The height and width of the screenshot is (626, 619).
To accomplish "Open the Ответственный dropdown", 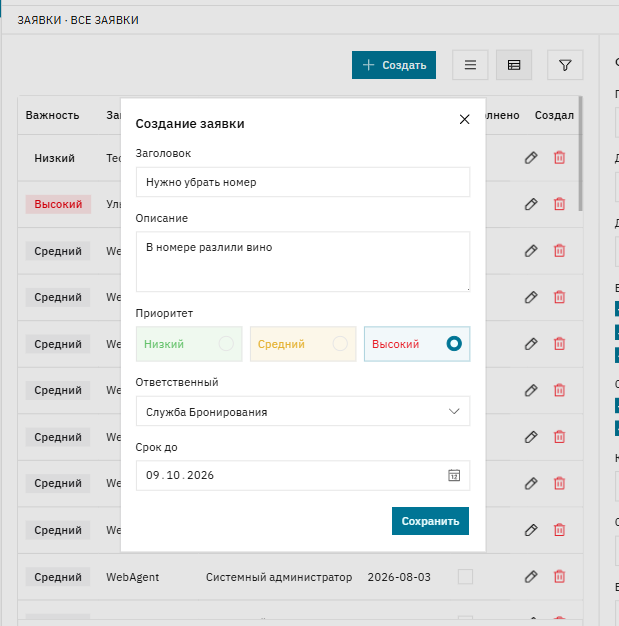I will pos(303,411).
